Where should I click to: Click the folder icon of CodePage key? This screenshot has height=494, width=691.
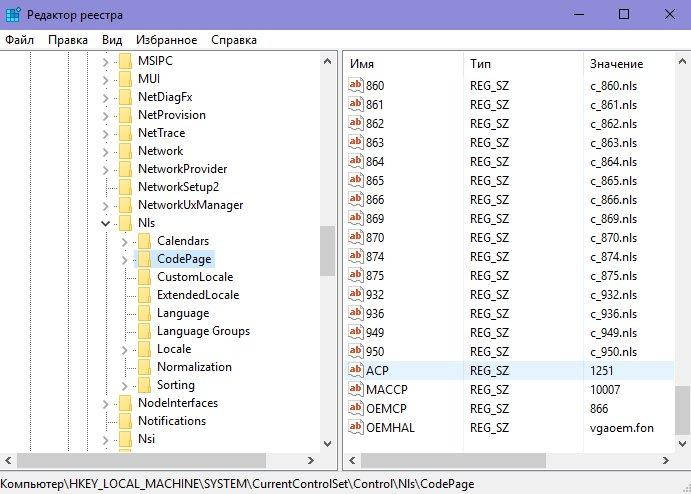(x=143, y=259)
